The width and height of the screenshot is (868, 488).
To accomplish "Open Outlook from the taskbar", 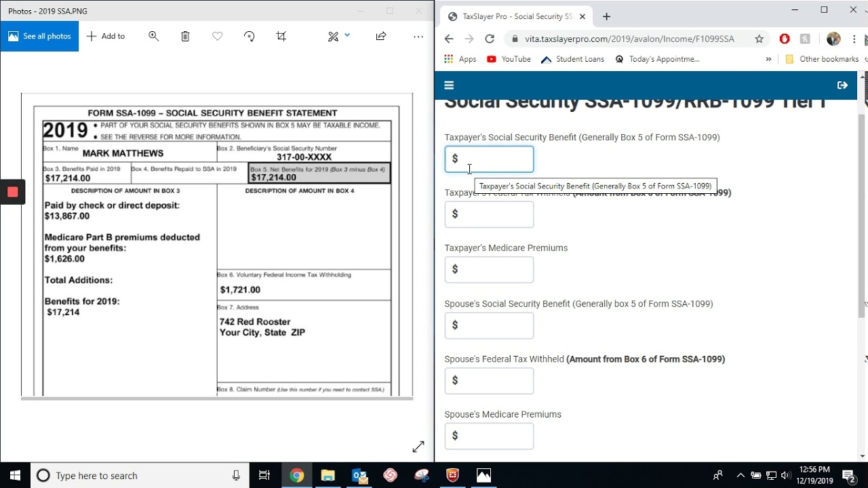I will click(x=359, y=475).
